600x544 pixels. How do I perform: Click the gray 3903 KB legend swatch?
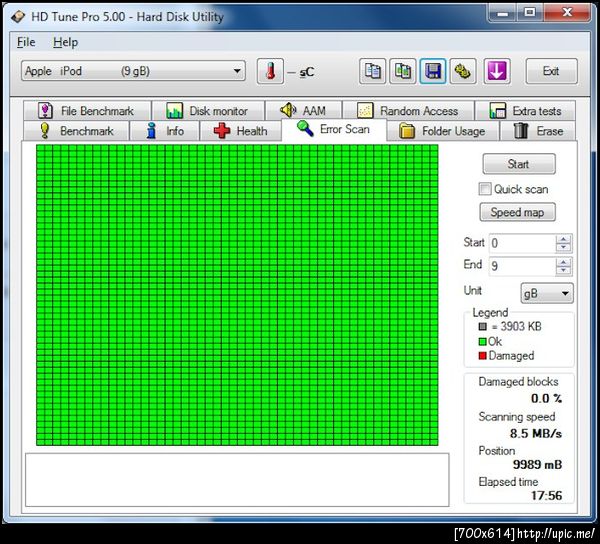(482, 327)
